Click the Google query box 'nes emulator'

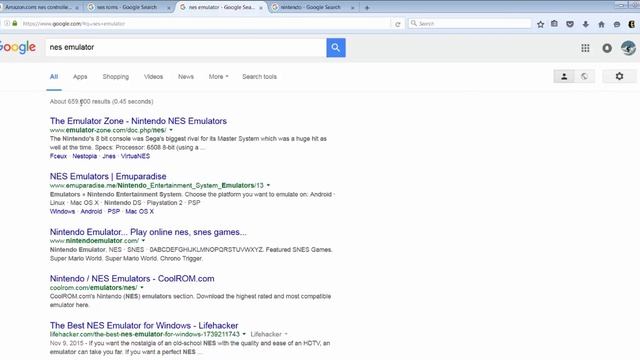pyautogui.click(x=186, y=48)
